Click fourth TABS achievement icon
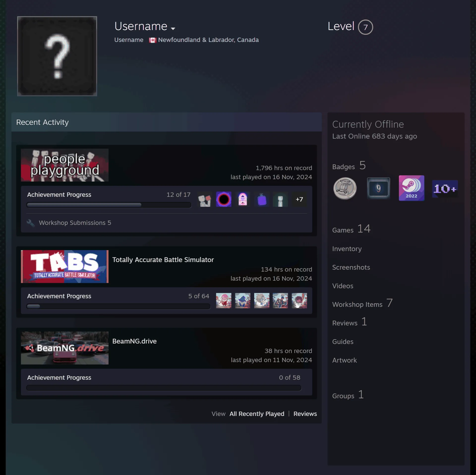 (280, 301)
